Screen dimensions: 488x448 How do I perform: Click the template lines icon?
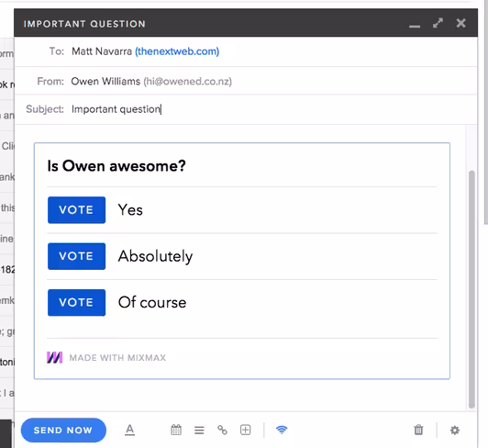199,431
